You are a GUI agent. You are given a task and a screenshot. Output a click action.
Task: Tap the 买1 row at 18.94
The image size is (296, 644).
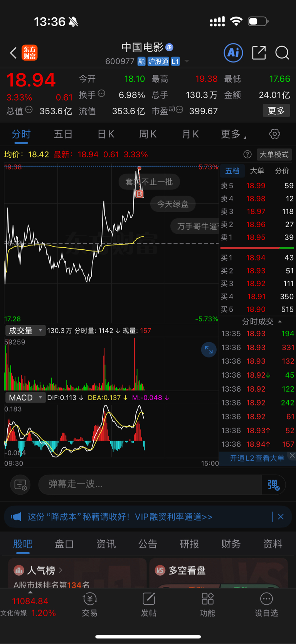click(257, 258)
